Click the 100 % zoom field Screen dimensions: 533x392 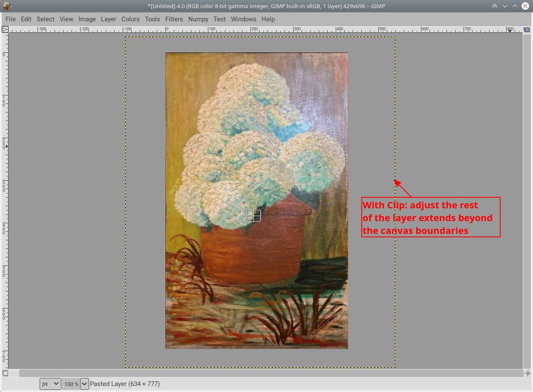(71, 384)
